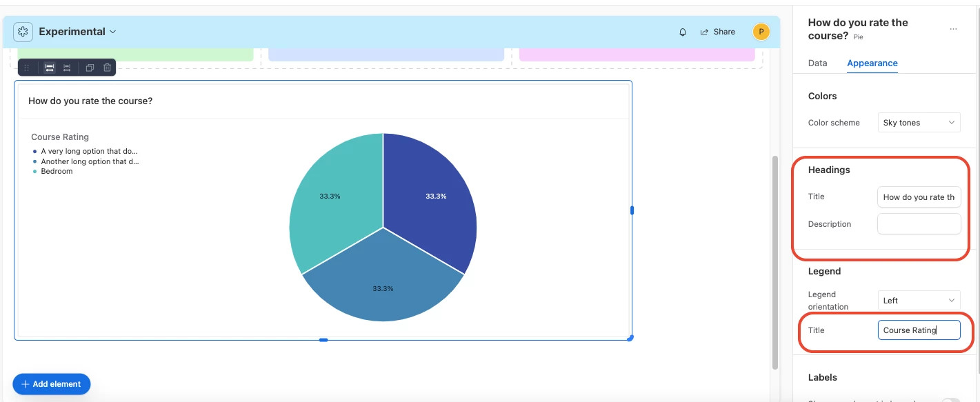Click the bottom-edge resize handle of chart

point(323,340)
